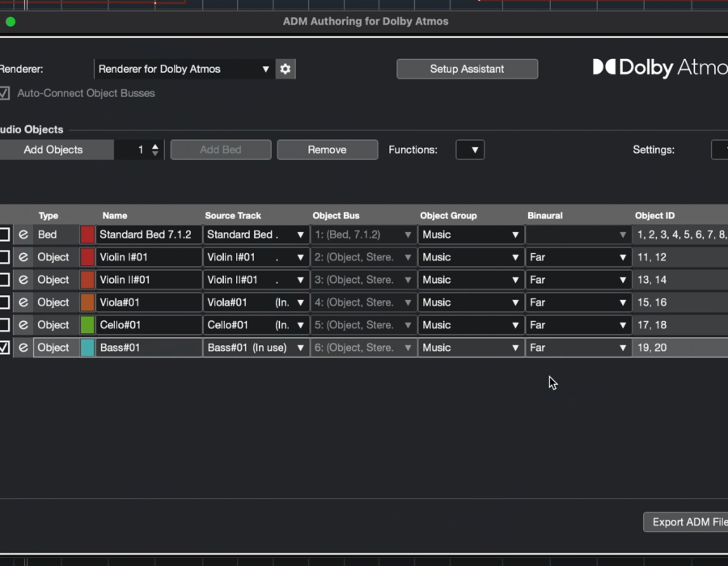Click the Violin I#01 name field
728x566 pixels.
click(149, 257)
